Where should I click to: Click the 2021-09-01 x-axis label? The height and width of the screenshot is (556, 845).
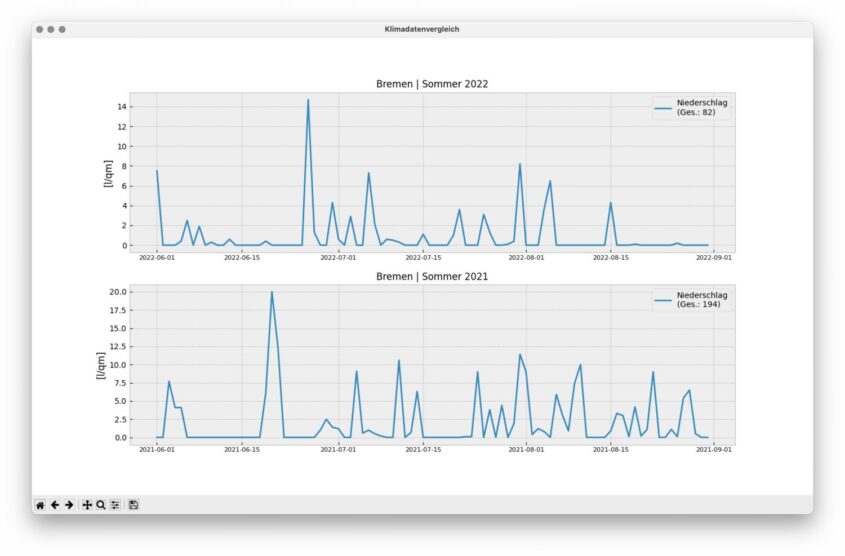point(714,449)
